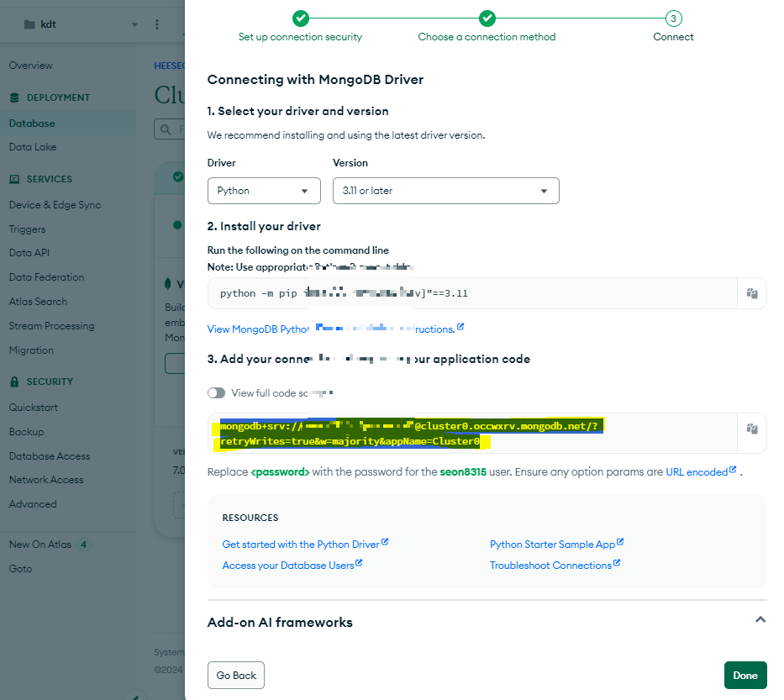
Task: Open Device & Edge Sync
Action: (55, 205)
